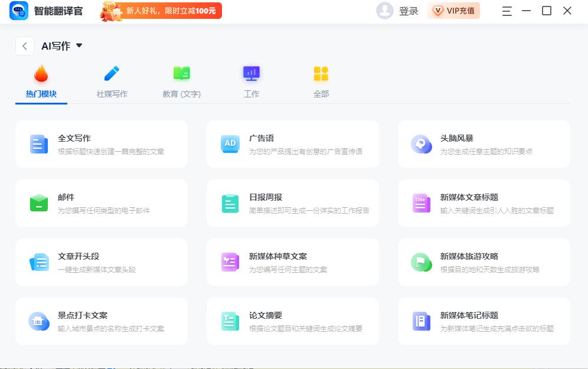This screenshot has height=369, width=588.
Task: Click the purple 新媒体种草文案 icon
Action: [230, 262]
